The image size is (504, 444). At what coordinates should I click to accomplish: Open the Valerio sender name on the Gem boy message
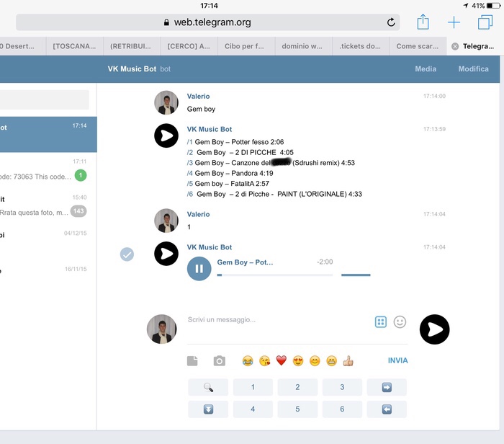pos(198,96)
